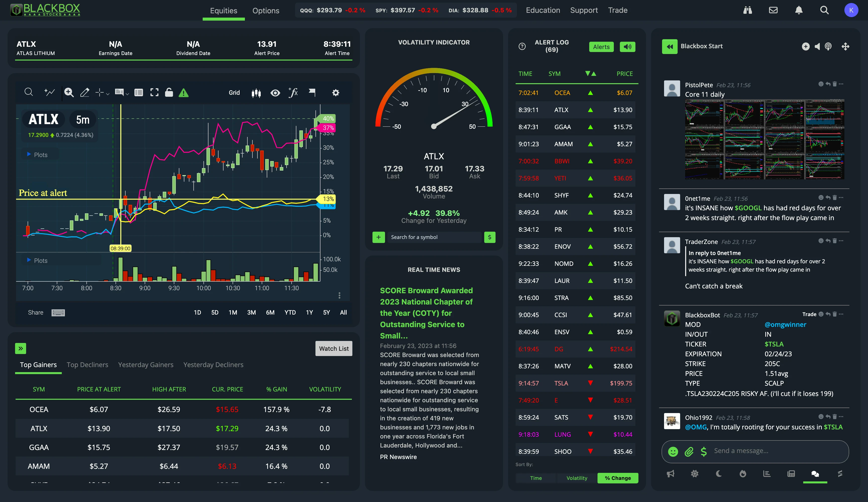The image size is (868, 502).
Task: Switch to the Options tab
Action: click(265, 11)
